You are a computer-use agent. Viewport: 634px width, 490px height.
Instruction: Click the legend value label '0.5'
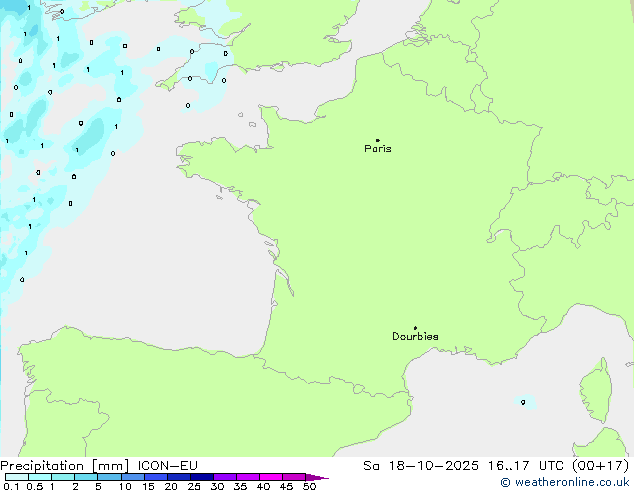pos(35,486)
